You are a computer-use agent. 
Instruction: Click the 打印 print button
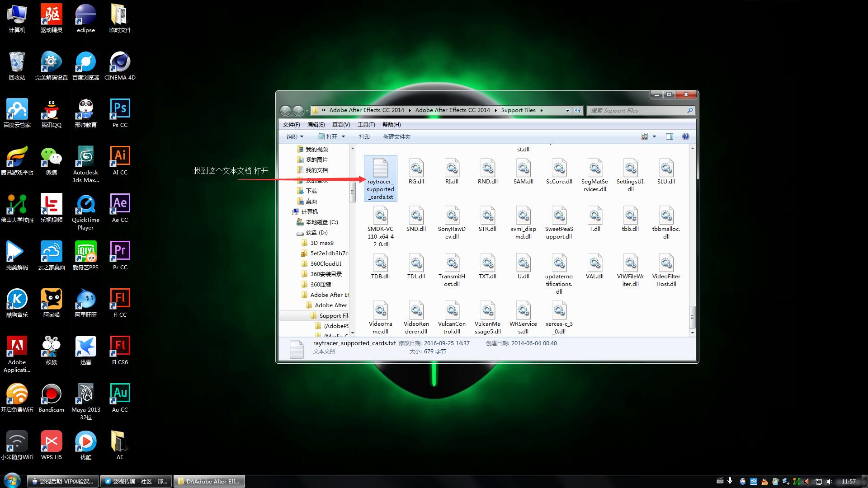click(x=364, y=136)
